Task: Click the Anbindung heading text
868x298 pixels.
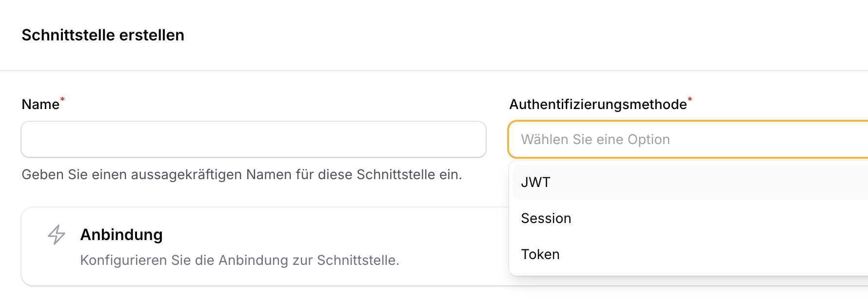Action: [x=121, y=235]
